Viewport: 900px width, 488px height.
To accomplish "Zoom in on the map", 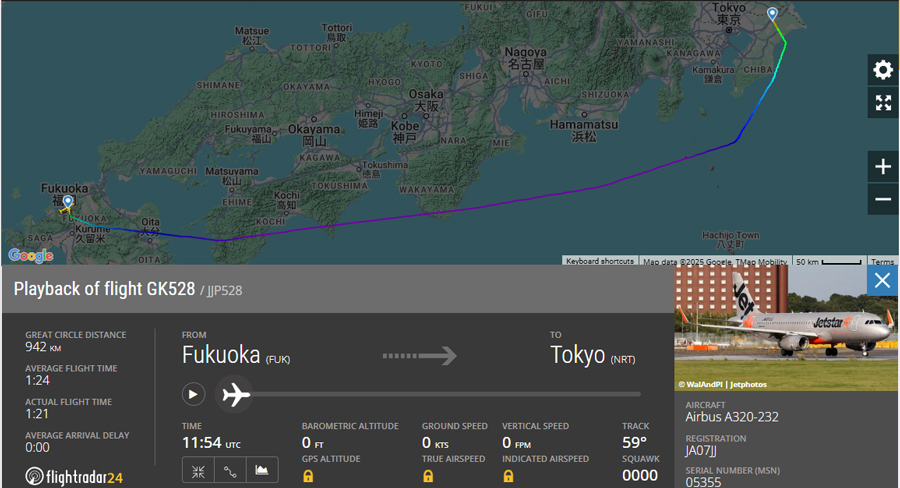I will tap(883, 167).
